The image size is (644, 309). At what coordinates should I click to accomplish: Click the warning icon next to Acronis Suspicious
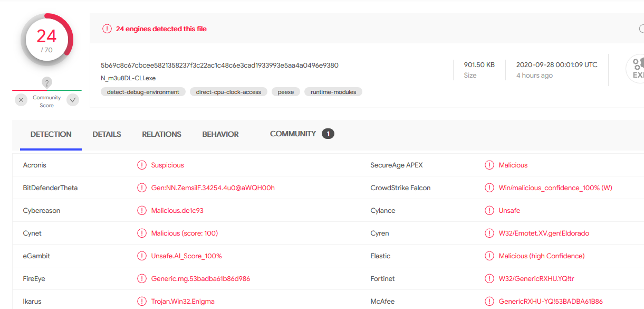(142, 165)
